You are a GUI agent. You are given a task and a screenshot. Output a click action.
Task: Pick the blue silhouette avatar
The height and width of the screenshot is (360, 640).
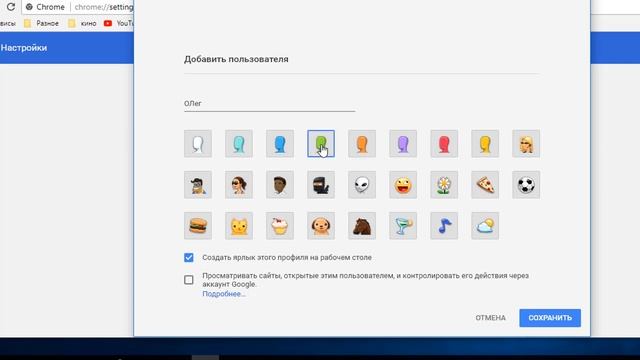coord(280,144)
